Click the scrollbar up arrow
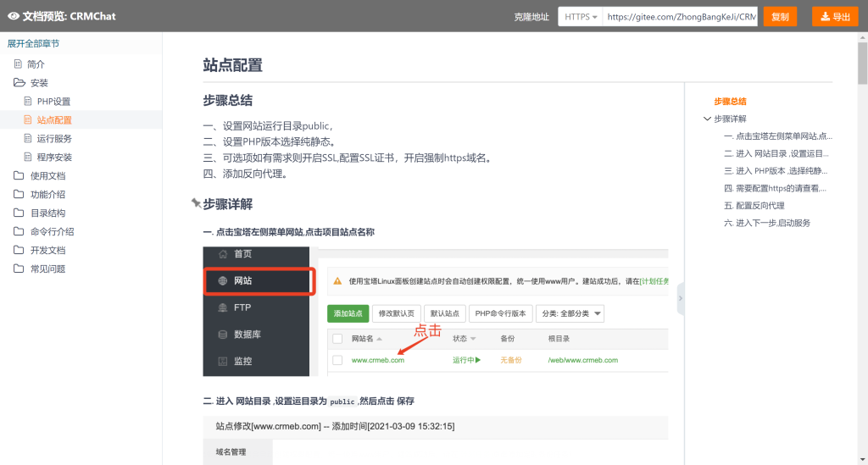 862,37
